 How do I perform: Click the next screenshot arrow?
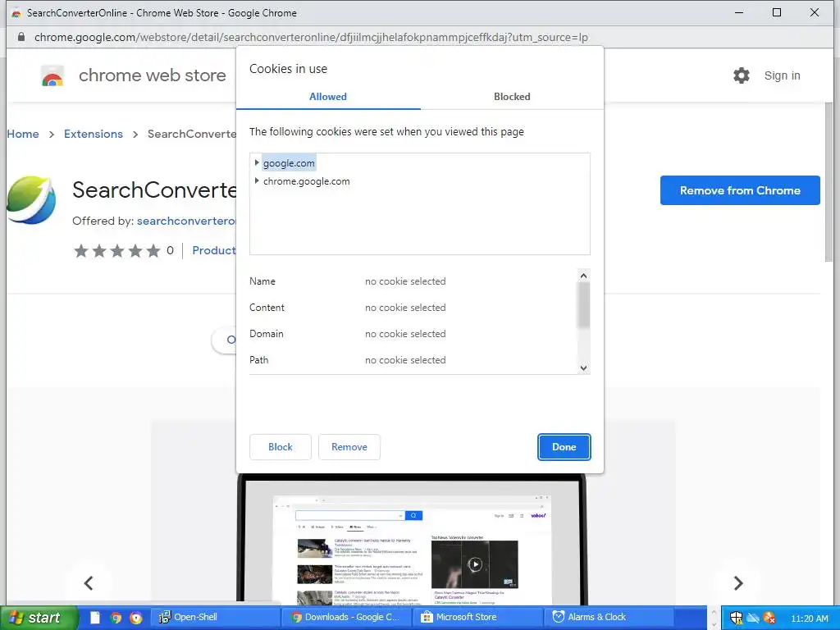point(738,583)
